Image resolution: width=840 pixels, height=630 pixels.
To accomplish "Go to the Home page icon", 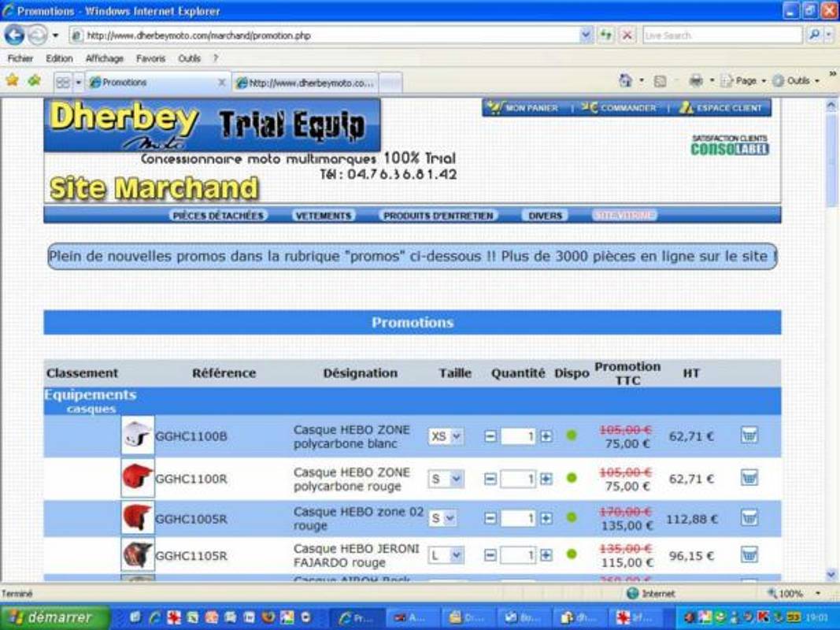I will (x=625, y=81).
